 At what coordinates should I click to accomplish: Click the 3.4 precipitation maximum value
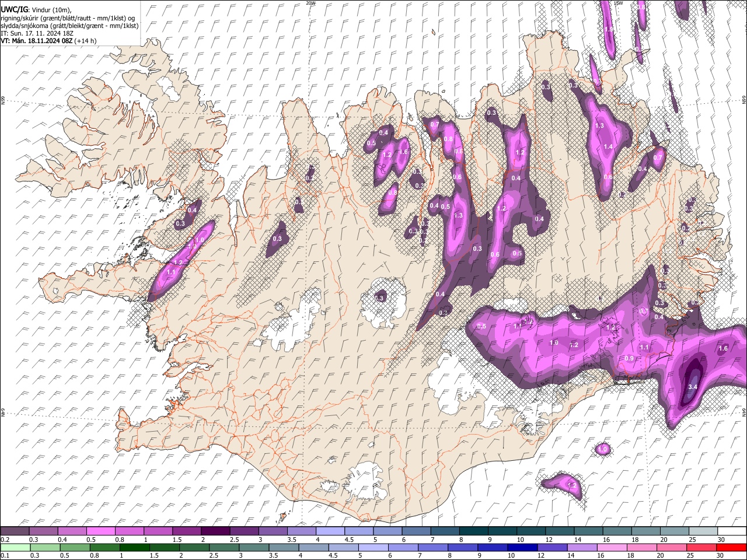pyautogui.click(x=693, y=387)
